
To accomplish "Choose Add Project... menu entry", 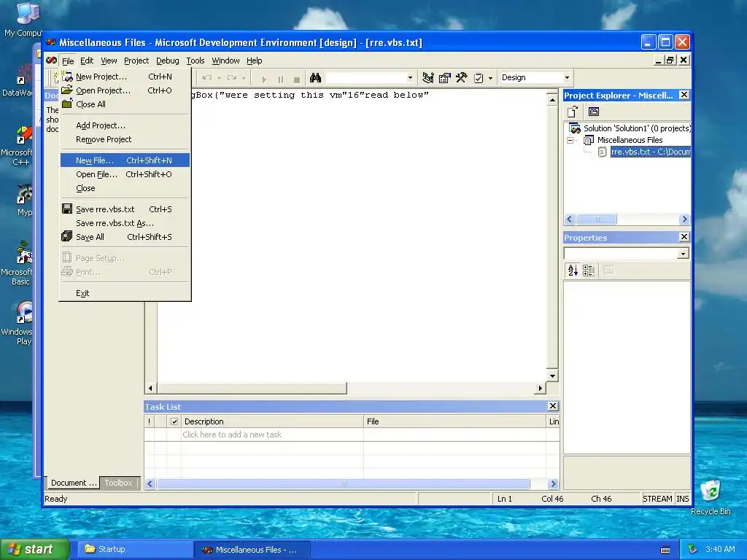I will pos(125,125).
